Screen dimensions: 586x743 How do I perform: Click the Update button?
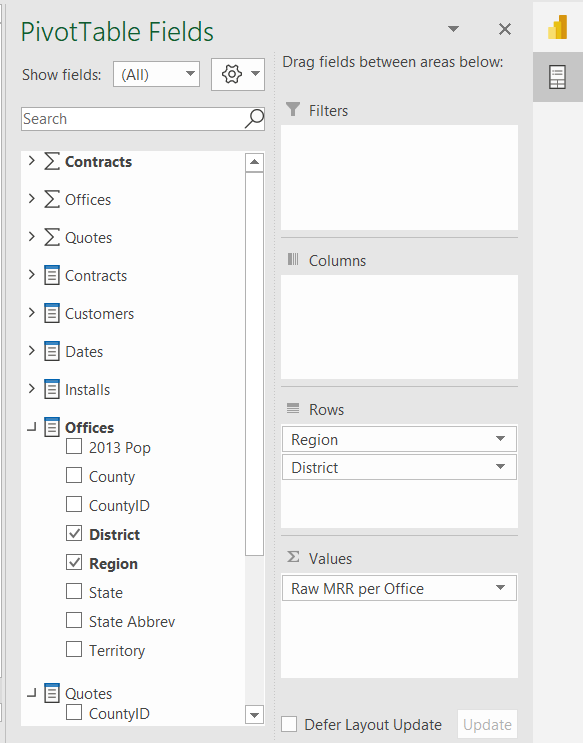point(487,725)
